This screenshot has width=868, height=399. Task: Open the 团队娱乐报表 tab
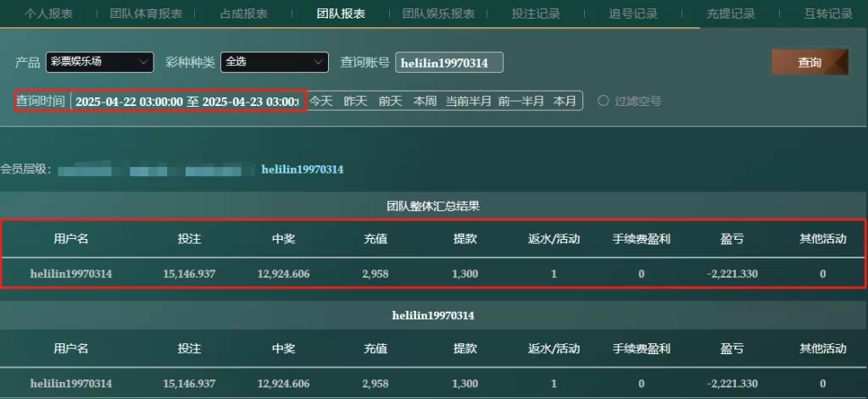point(438,14)
